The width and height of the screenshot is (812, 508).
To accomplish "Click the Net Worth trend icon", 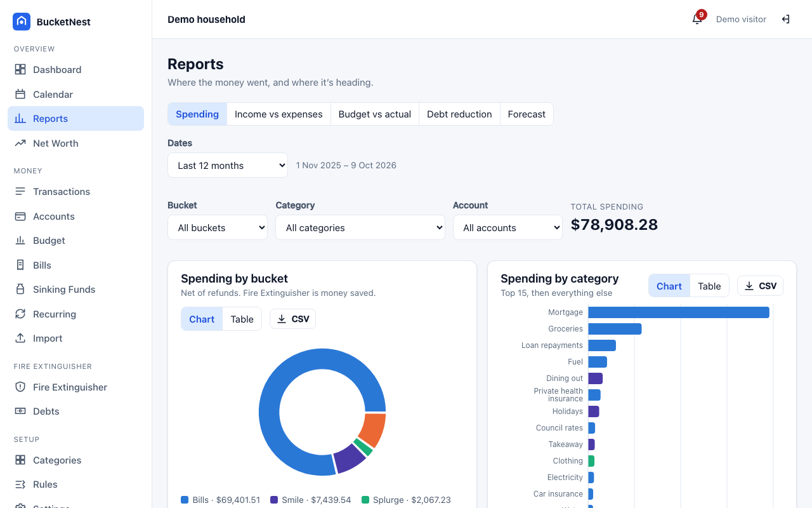I will pyautogui.click(x=20, y=143).
